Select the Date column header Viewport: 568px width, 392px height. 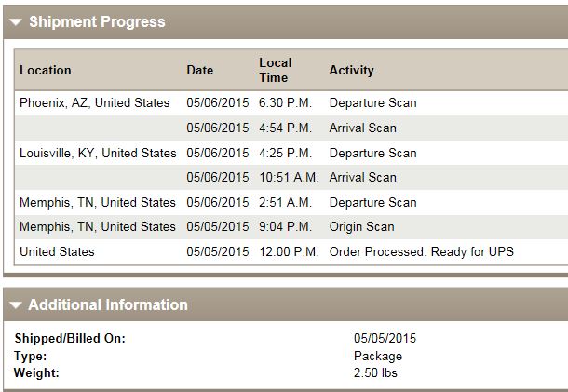[199, 70]
